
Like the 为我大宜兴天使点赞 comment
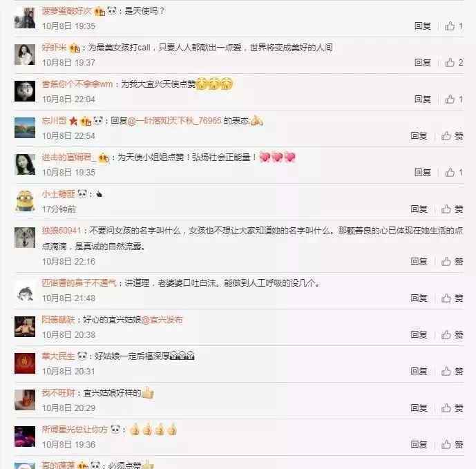[454, 99]
